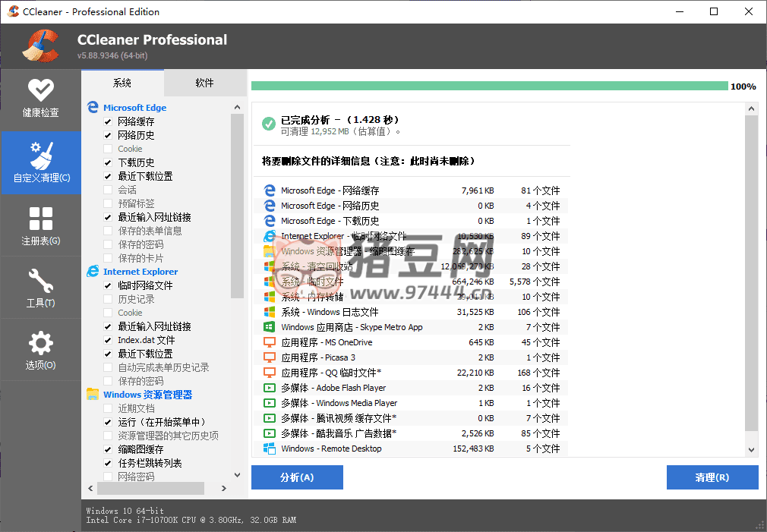Open the 健康检查 heart icon
767x532 pixels.
(40, 90)
